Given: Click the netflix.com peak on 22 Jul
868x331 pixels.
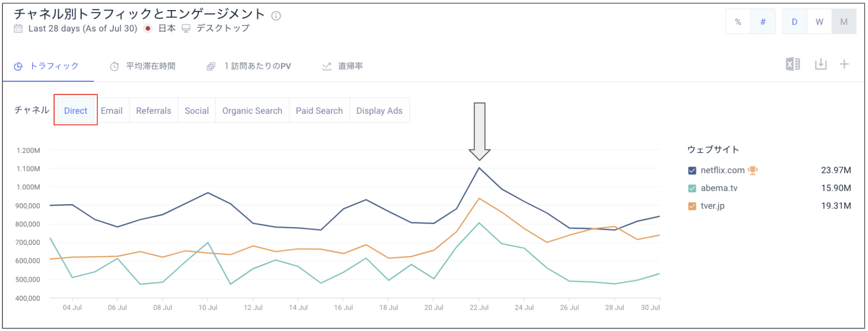Looking at the screenshot, I should coord(479,168).
